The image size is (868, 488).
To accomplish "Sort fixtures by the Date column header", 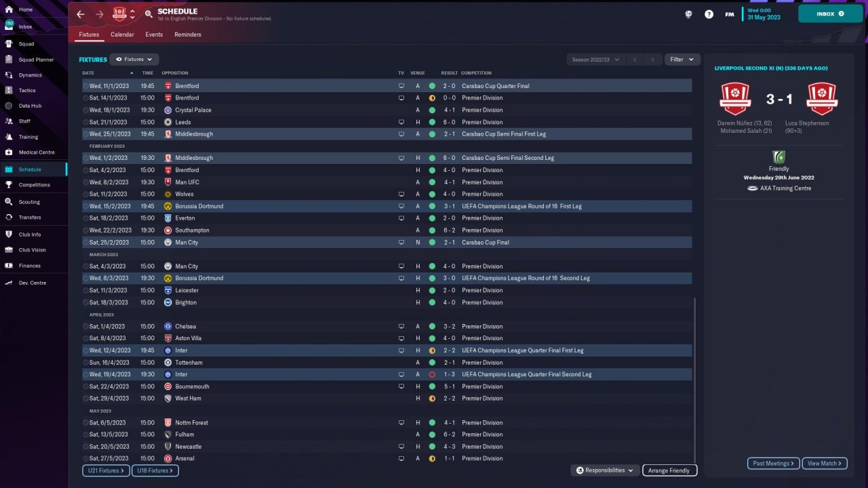I will [x=88, y=73].
